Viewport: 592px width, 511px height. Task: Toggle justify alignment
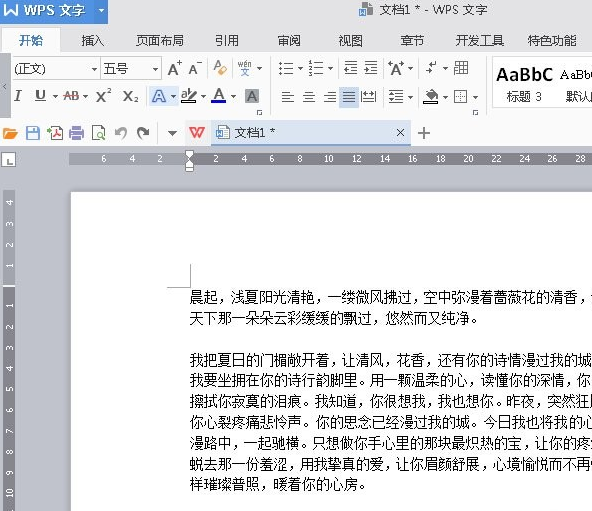[x=349, y=97]
